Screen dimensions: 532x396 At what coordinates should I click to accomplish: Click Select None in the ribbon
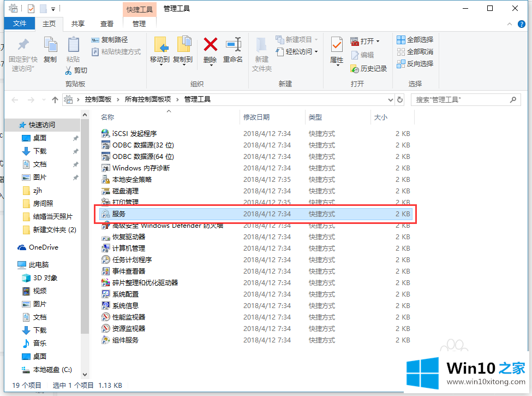coord(415,52)
